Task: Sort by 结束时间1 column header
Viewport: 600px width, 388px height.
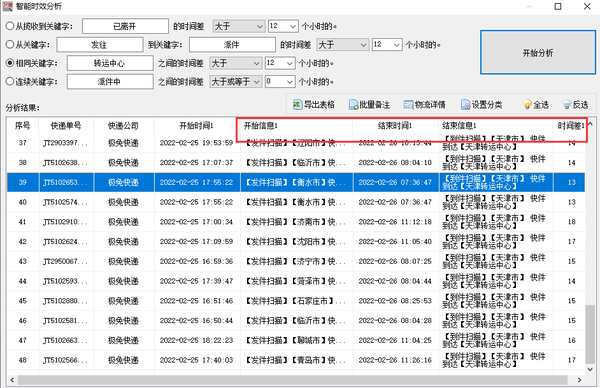Action: [396, 126]
